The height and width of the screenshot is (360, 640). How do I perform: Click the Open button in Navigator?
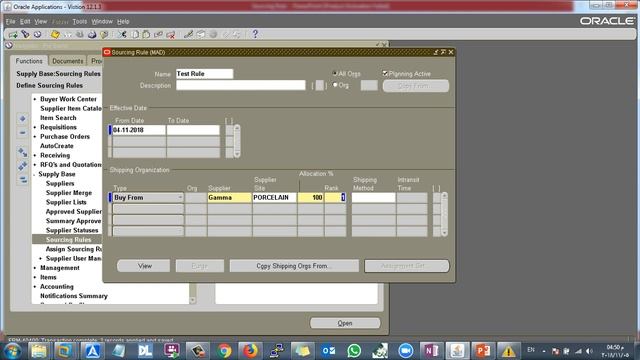pos(345,323)
